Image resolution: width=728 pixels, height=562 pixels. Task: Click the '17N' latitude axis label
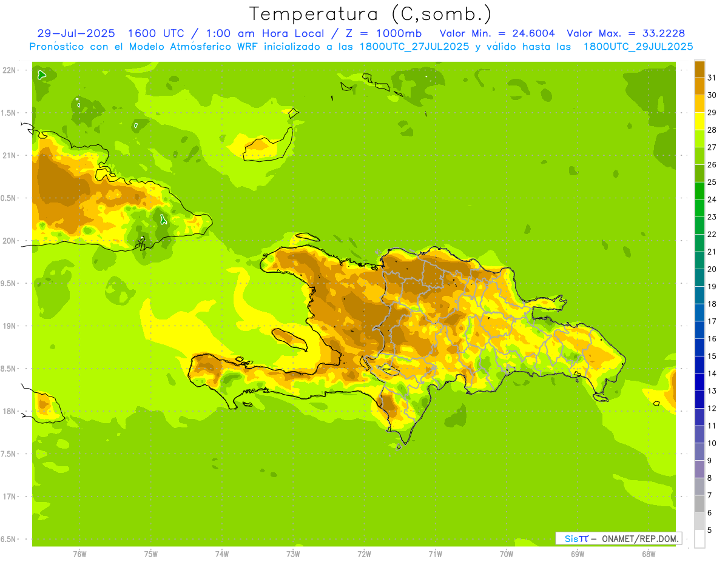coord(9,497)
